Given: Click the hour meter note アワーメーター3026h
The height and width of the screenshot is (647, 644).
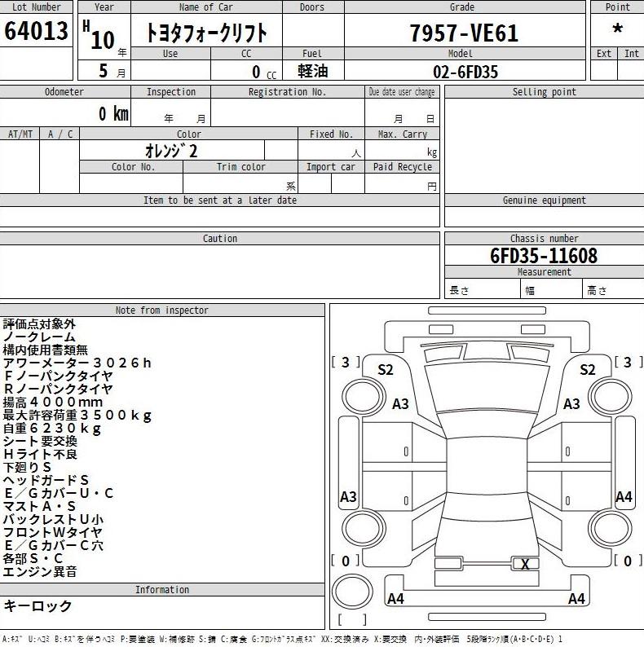Looking at the screenshot, I should tap(77, 363).
